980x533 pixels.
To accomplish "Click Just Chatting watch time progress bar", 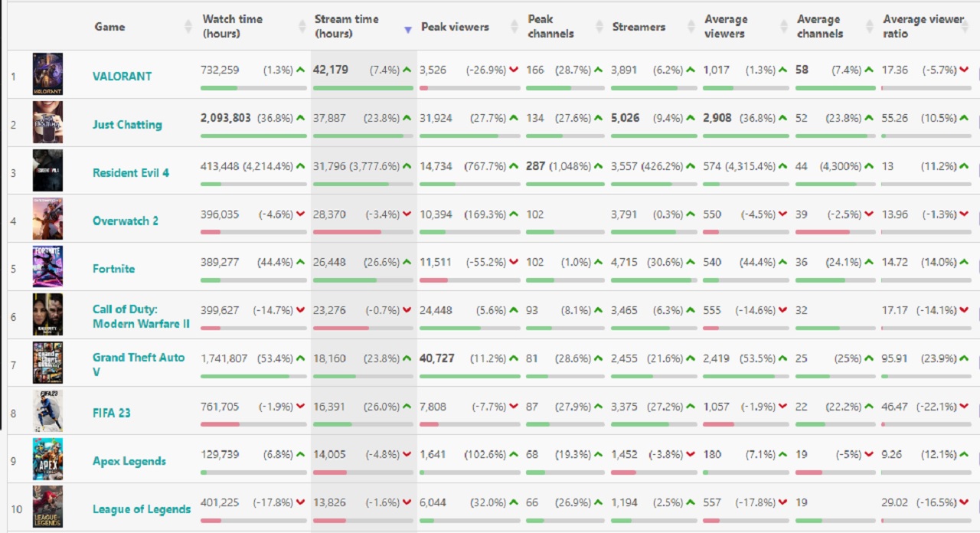I will pos(253,136).
